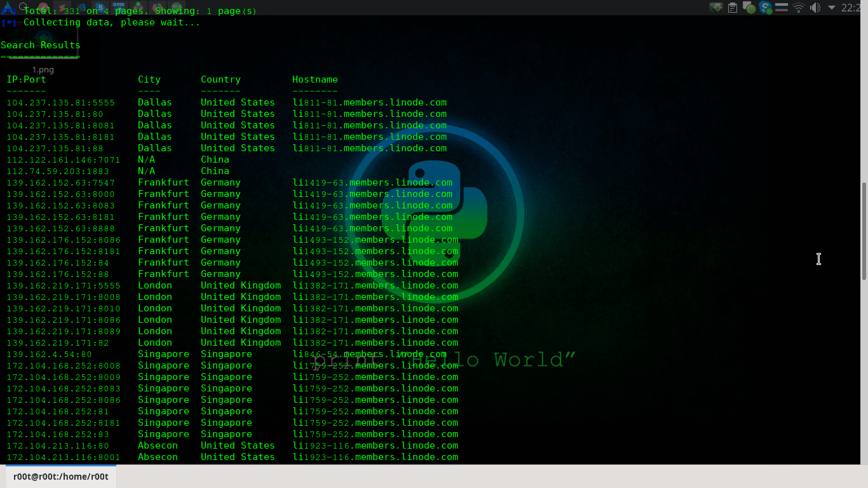Select the address 139.162.219.171:8089

pyautogui.click(x=64, y=331)
